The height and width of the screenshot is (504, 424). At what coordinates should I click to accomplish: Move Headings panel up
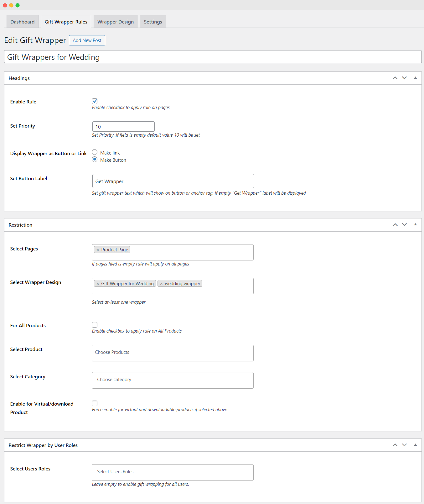click(395, 78)
